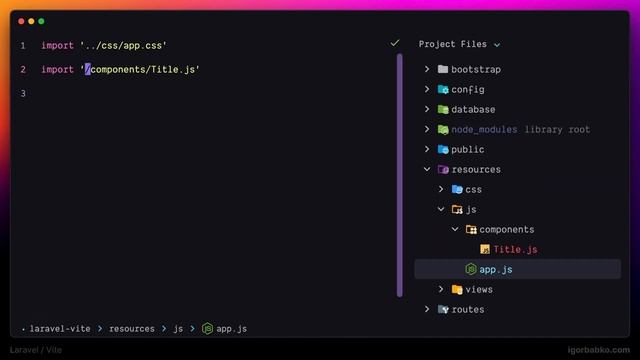
Task: Click the views folder icon
Action: point(457,289)
